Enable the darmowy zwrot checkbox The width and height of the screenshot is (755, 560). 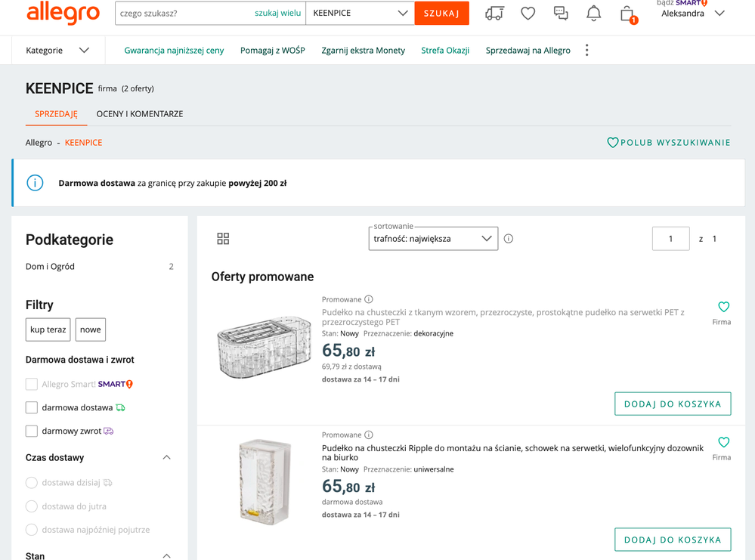31,431
